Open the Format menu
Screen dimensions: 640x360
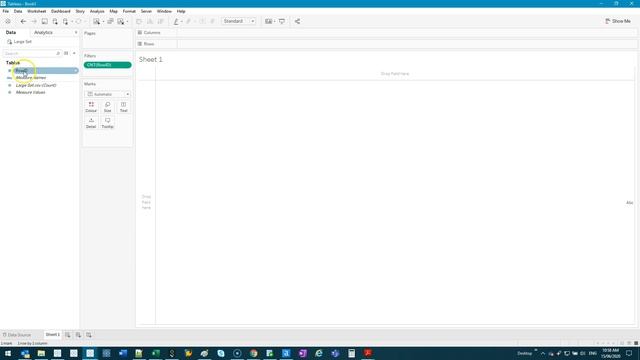pyautogui.click(x=129, y=11)
